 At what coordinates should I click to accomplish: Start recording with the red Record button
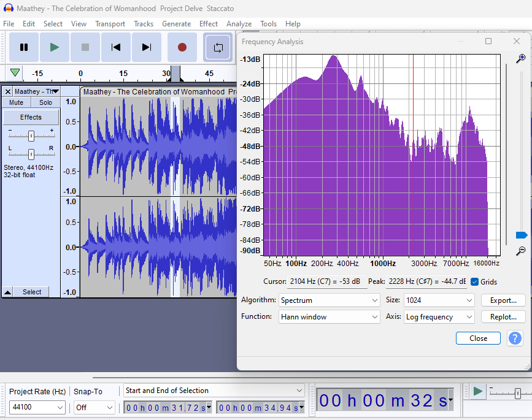click(182, 47)
